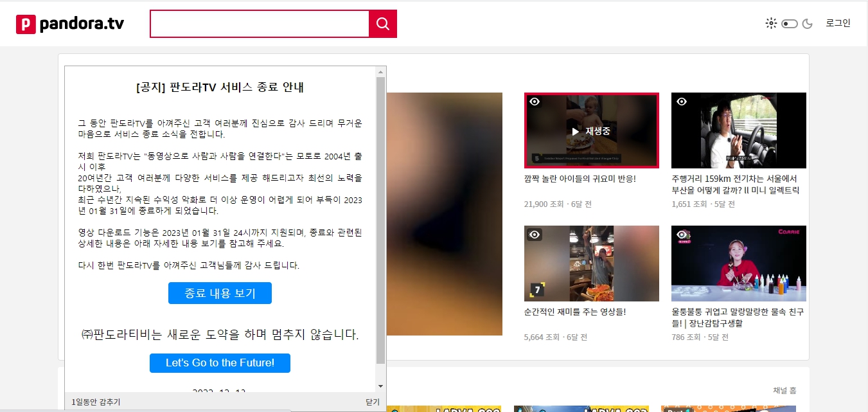
Task: Click title 깜짝 놀란 아이들의 귀요미 반응!
Action: coord(580,179)
